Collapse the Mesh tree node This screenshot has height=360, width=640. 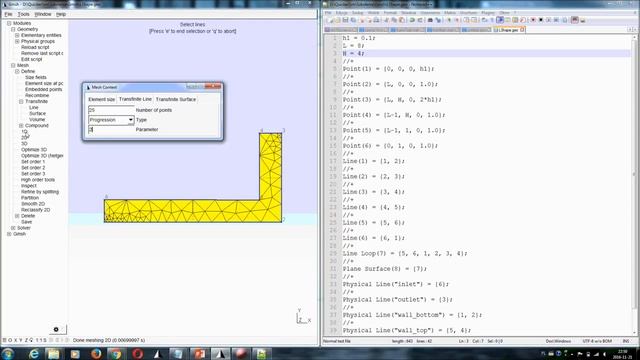click(x=13, y=65)
